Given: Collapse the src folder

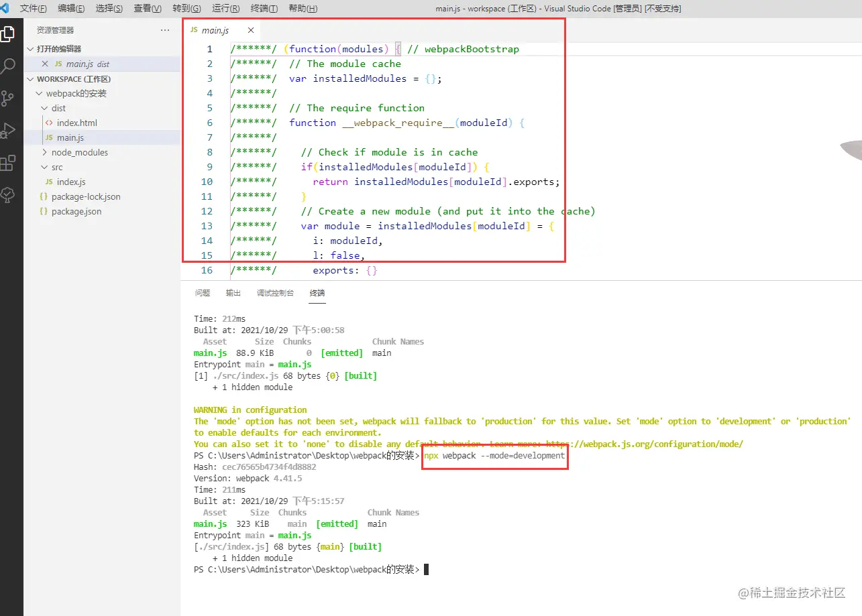Looking at the screenshot, I should click(x=45, y=167).
